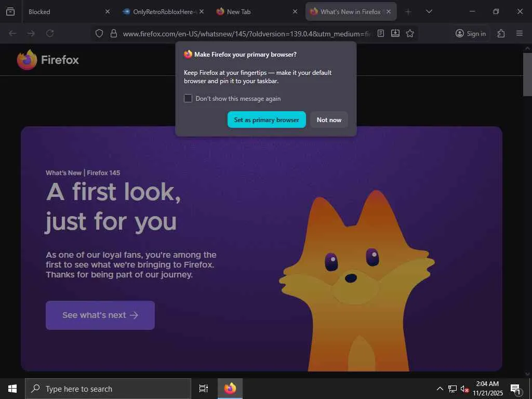Open the Firefox View icon beside the tabs
The width and height of the screenshot is (532, 399).
(10, 11)
